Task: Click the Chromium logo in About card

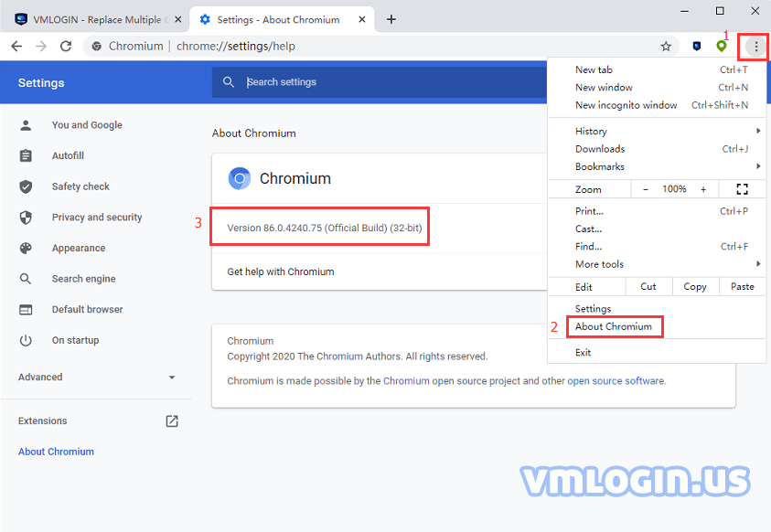Action: [x=240, y=178]
